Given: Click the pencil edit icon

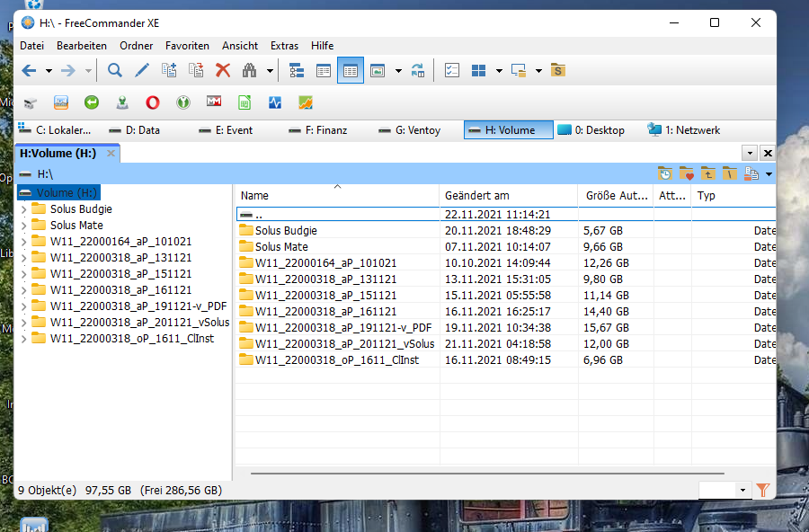Looking at the screenshot, I should 142,70.
